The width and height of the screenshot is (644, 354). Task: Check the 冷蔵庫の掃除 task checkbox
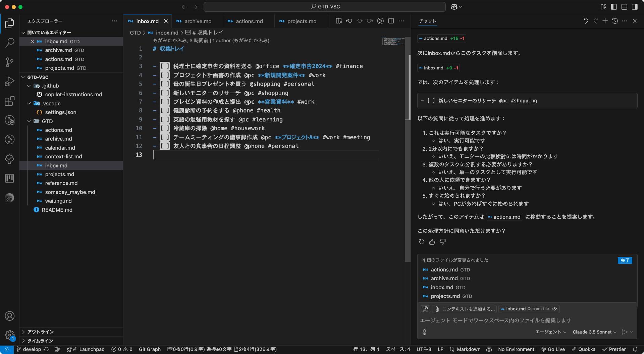pyautogui.click(x=164, y=128)
